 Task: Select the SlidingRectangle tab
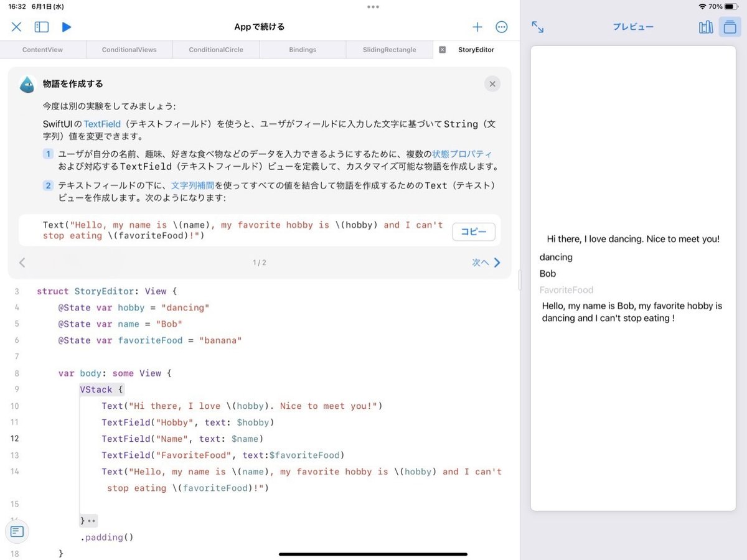click(x=389, y=50)
